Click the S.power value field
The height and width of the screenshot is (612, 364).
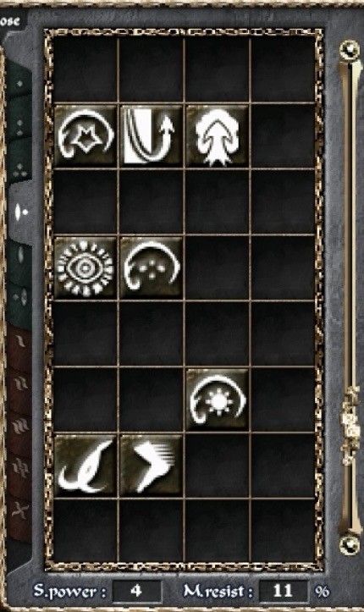tap(136, 591)
